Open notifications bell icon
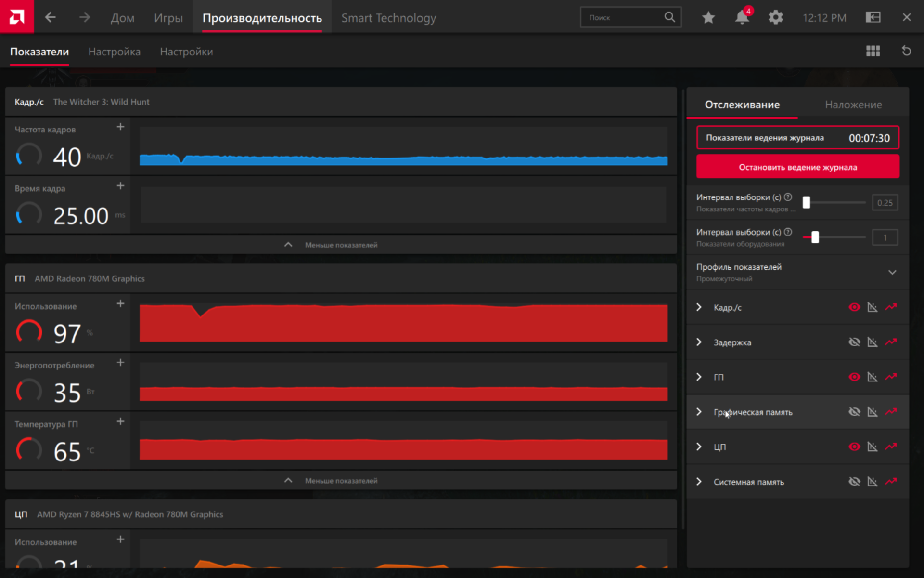The image size is (924, 578). tap(742, 18)
